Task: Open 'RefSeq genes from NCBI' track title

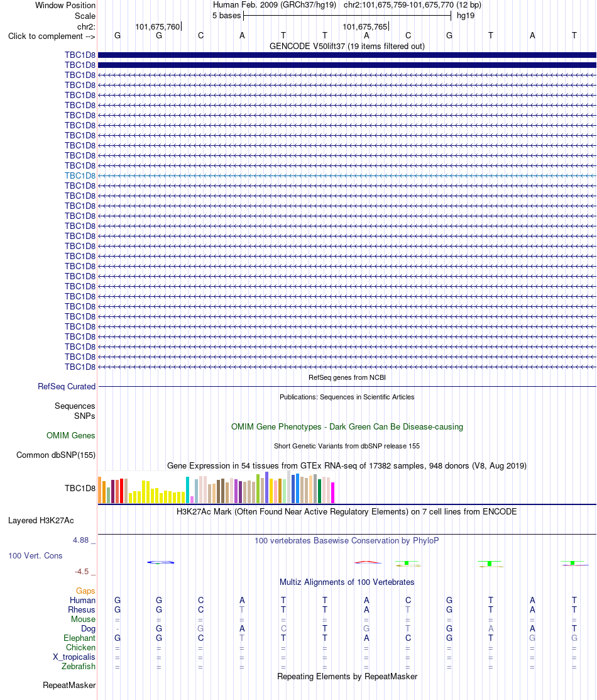Action: point(347,377)
